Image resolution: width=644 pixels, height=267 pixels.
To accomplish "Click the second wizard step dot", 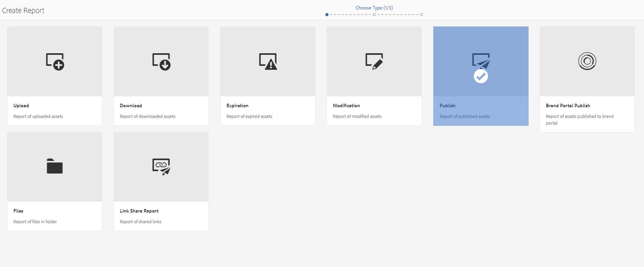I will pos(374,15).
